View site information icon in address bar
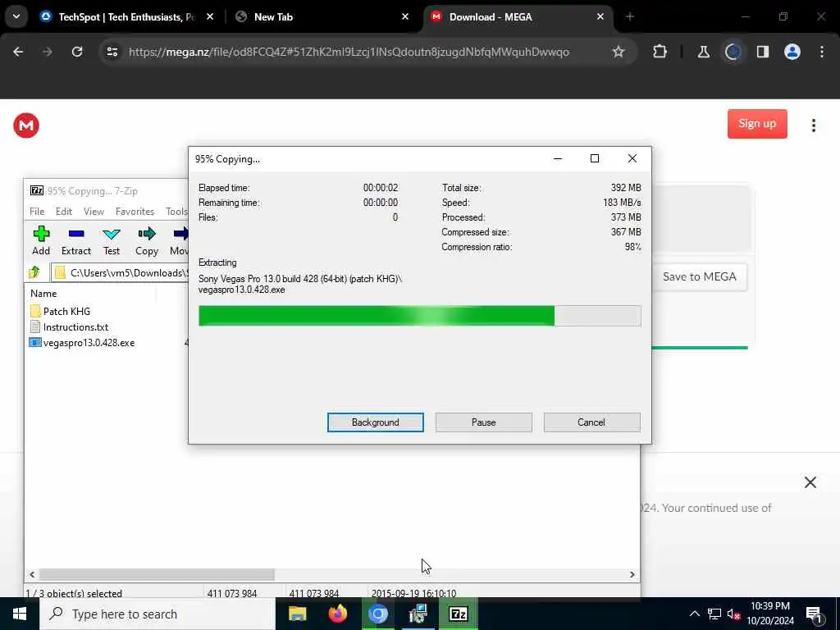Image resolution: width=840 pixels, height=630 pixels. click(x=112, y=52)
